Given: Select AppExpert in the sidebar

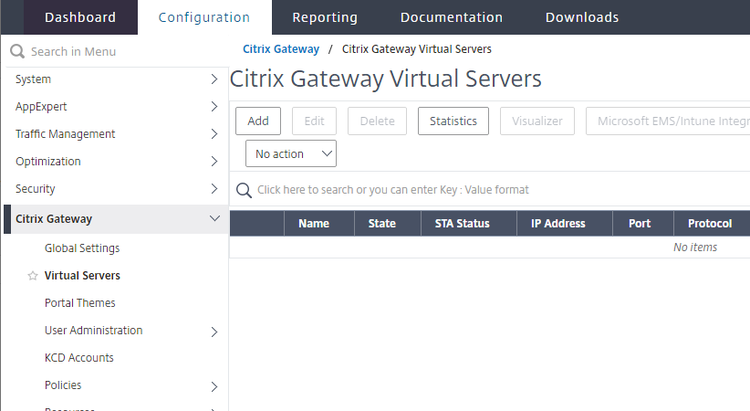Looking at the screenshot, I should tap(41, 107).
